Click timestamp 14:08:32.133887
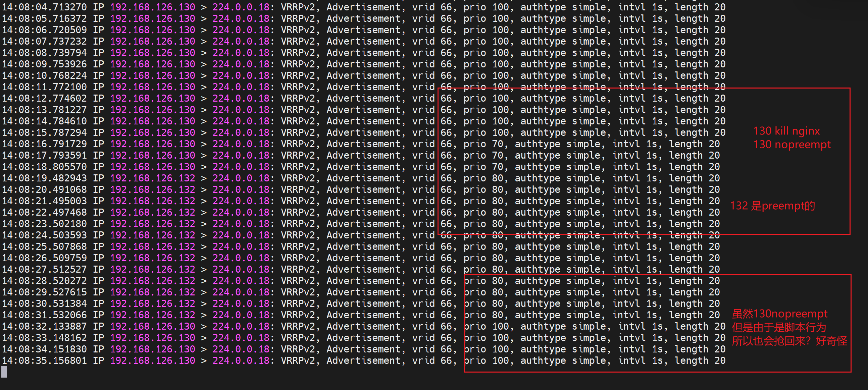868x390 pixels. [x=44, y=326]
